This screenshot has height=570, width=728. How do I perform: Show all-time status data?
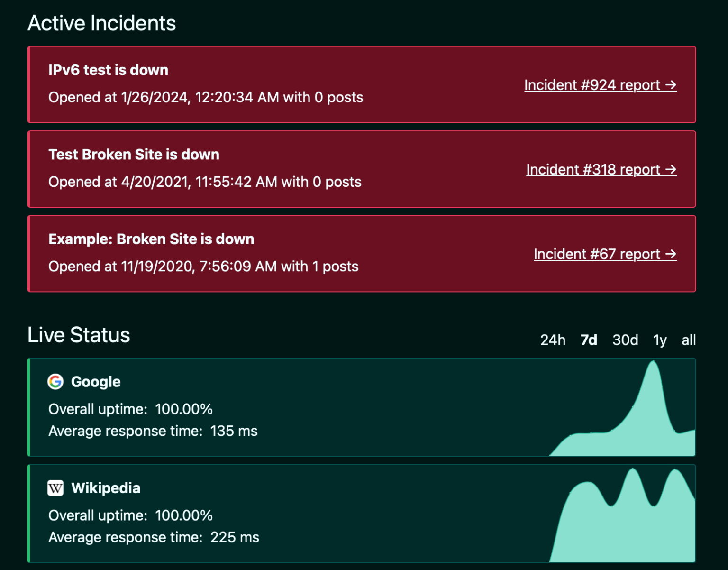(689, 340)
